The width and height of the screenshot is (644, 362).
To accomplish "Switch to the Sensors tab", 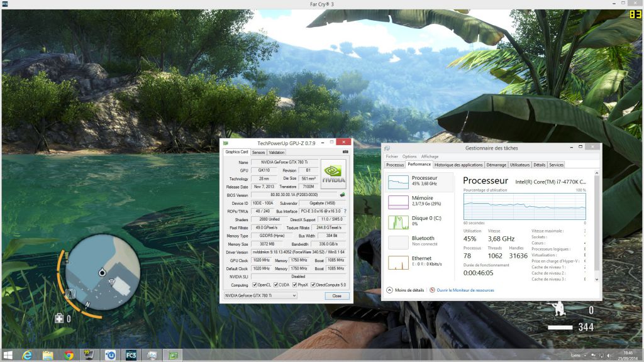I will point(258,152).
